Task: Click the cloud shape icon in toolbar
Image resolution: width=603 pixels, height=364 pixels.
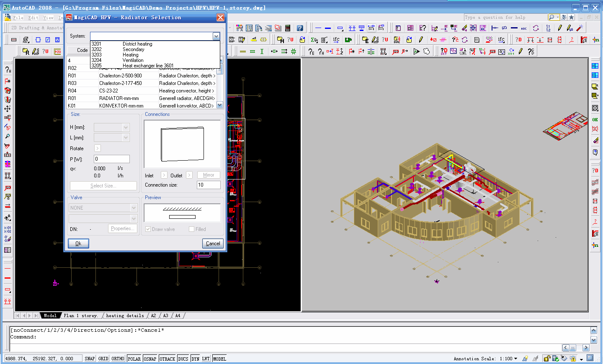Action: (x=426, y=51)
